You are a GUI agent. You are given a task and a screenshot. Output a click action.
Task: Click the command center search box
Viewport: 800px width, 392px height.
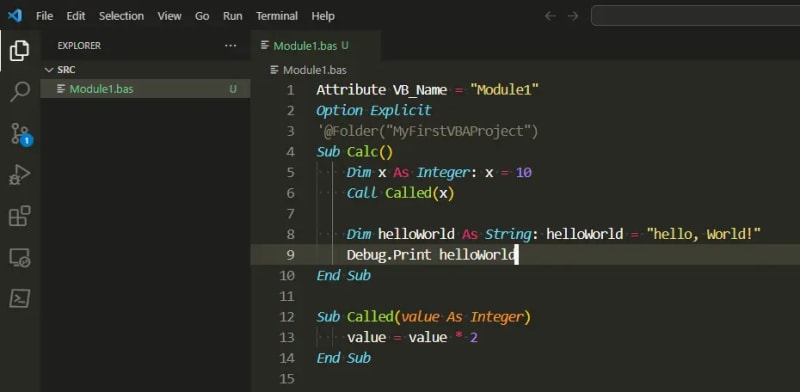[695, 16]
